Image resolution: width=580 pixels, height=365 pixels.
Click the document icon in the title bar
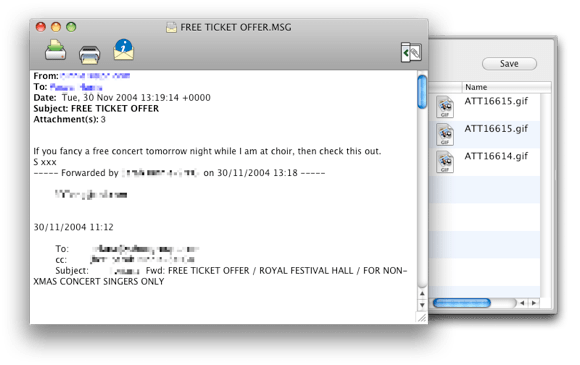click(171, 27)
